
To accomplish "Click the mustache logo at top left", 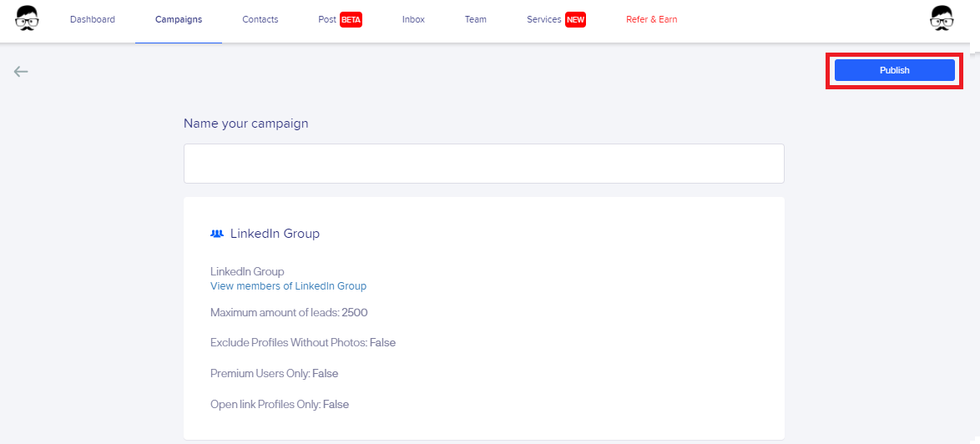I will tap(27, 18).
